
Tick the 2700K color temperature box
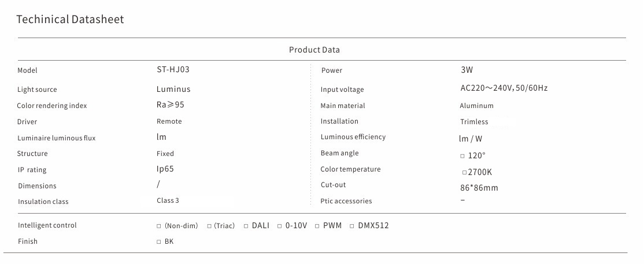tap(464, 172)
